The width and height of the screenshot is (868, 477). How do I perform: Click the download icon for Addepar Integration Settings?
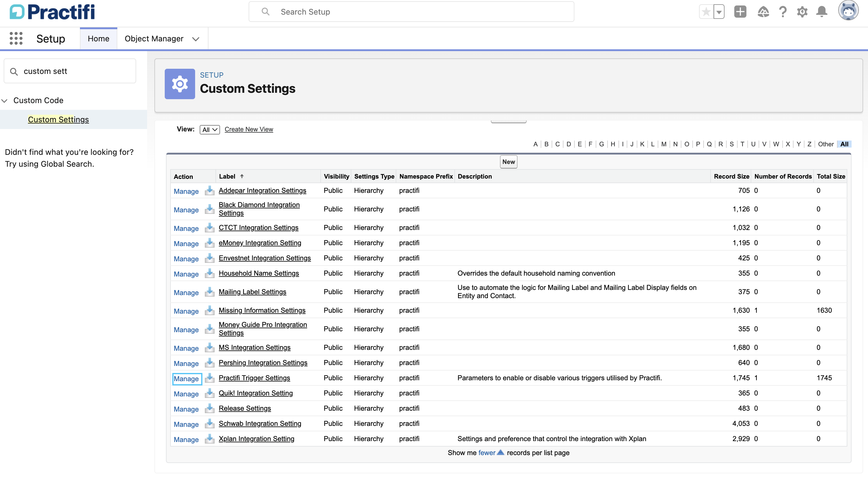[210, 191]
